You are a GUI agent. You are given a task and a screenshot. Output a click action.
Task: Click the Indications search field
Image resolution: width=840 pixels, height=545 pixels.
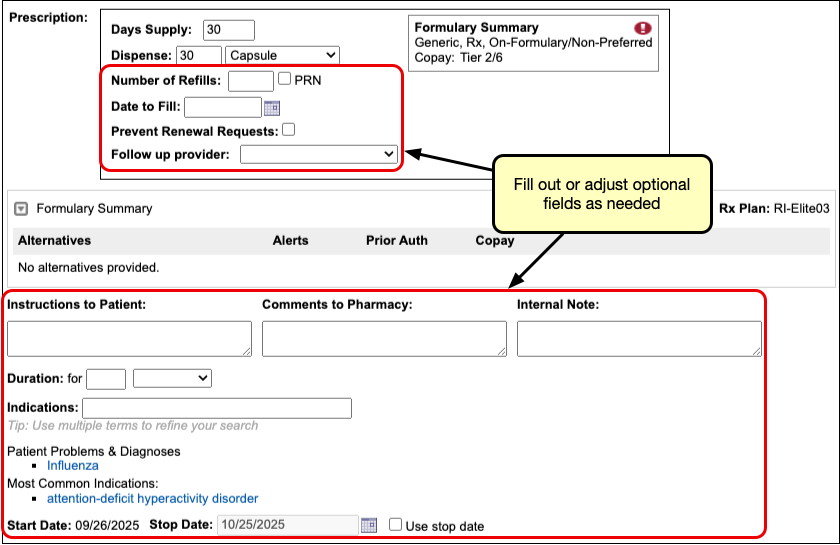(x=217, y=408)
